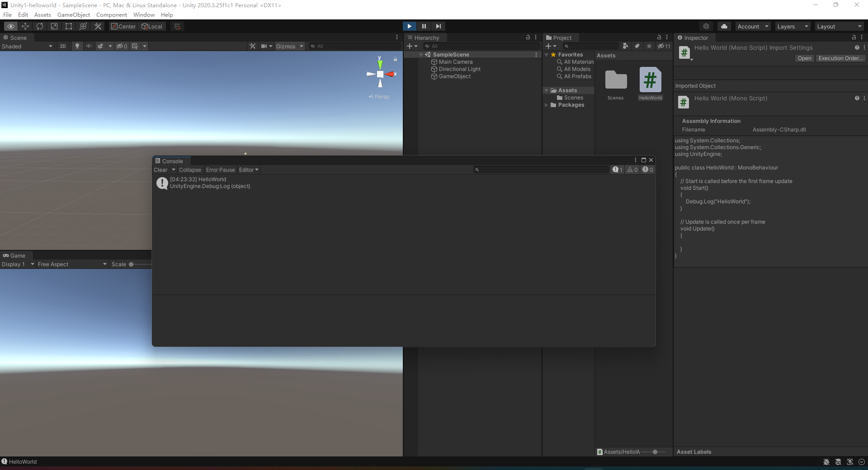Open Free Aspect dropdown
This screenshot has width=868, height=470.
pos(72,264)
